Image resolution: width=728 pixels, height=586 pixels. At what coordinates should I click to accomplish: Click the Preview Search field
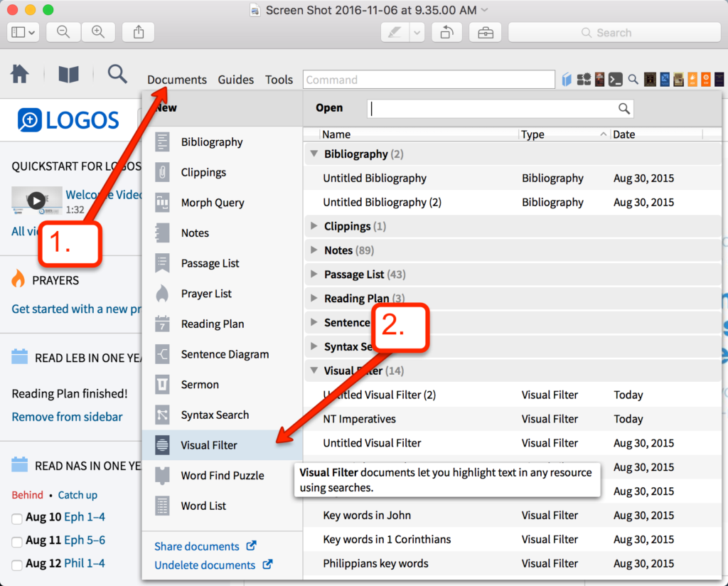614,33
